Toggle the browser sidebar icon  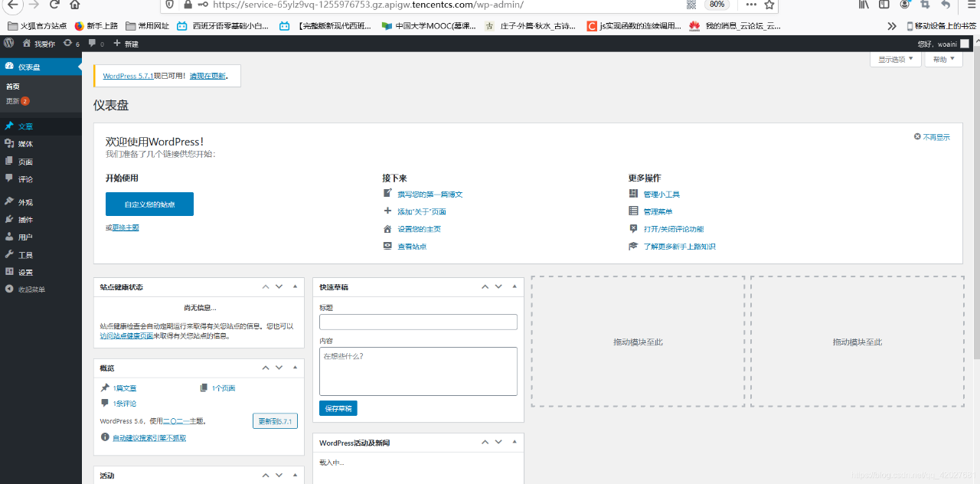pos(884,5)
